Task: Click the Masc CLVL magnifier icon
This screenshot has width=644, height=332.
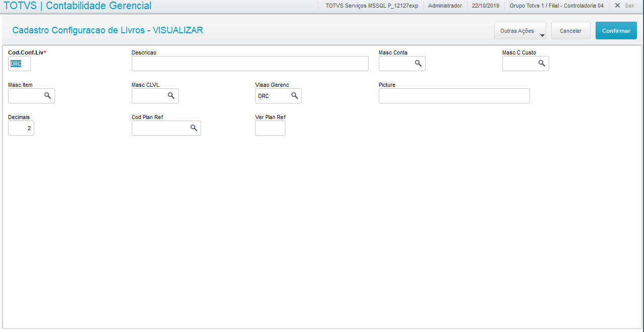Action: (x=171, y=95)
